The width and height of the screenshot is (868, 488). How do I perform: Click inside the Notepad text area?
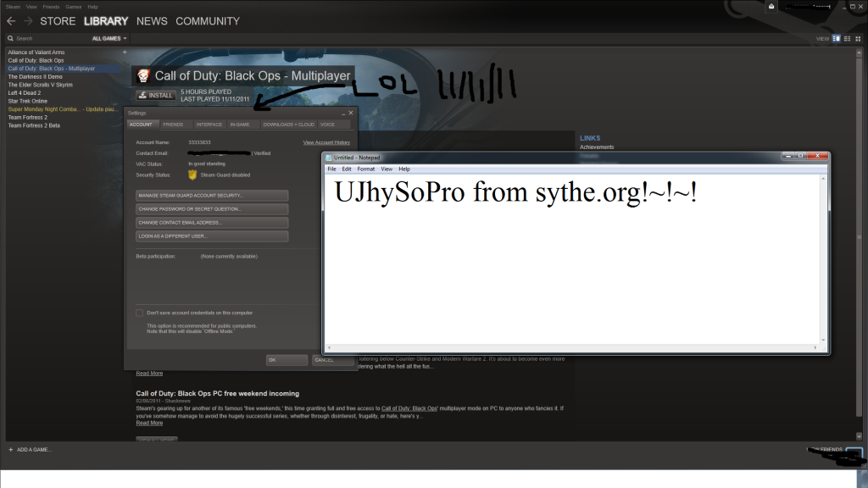point(572,259)
